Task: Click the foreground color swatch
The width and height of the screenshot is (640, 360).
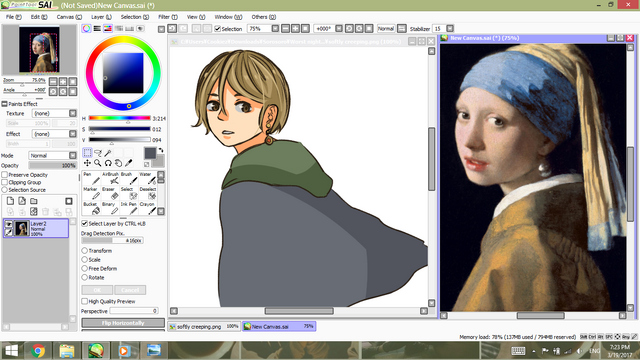Action: tap(150, 153)
